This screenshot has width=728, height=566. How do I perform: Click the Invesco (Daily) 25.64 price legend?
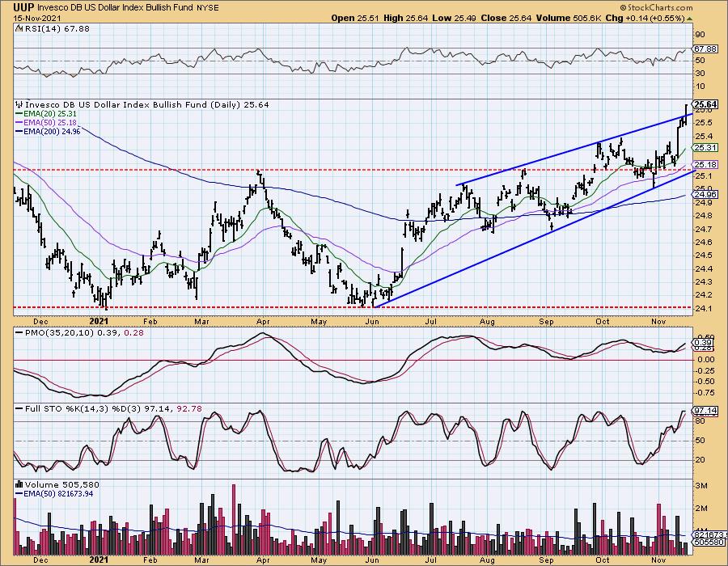point(147,105)
